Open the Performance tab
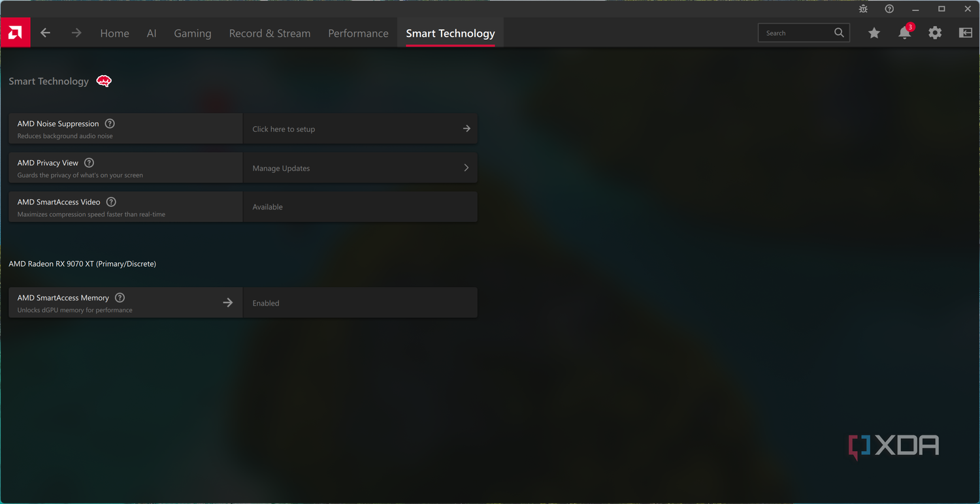980x504 pixels. pos(358,33)
